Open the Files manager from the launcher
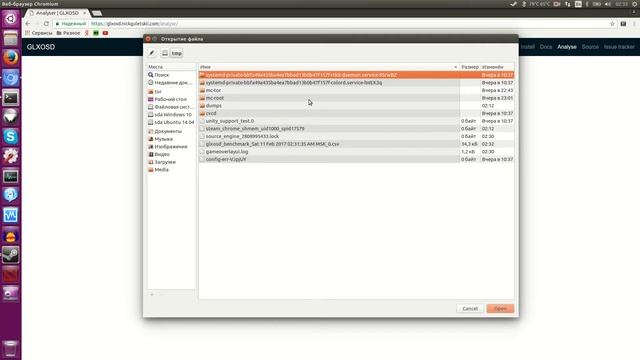The image size is (640, 360). 11,38
